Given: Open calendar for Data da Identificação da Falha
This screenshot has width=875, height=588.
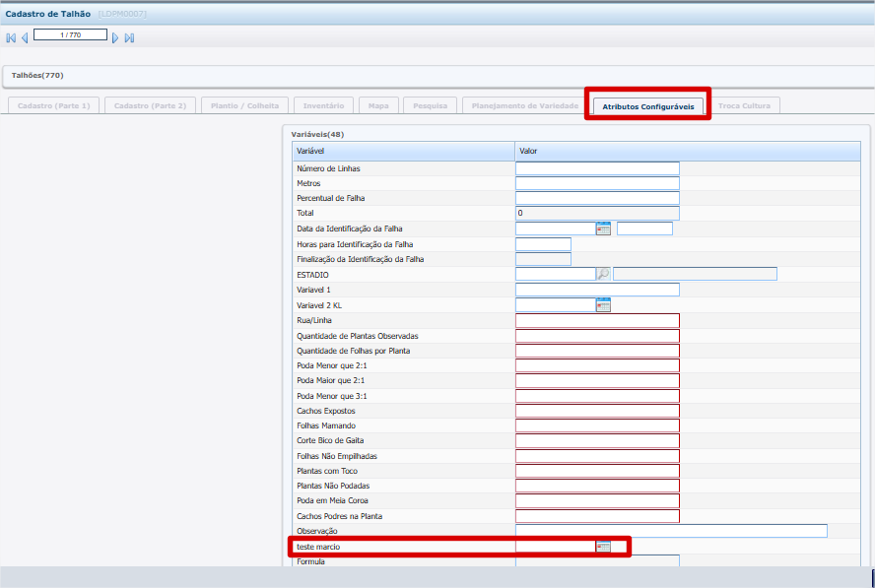Looking at the screenshot, I should click(603, 229).
